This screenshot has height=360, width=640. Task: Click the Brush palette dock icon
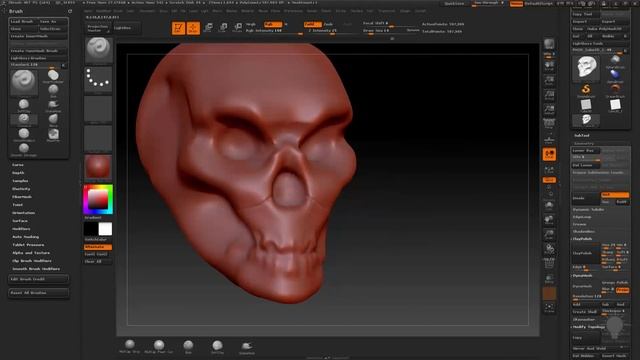point(70,11)
